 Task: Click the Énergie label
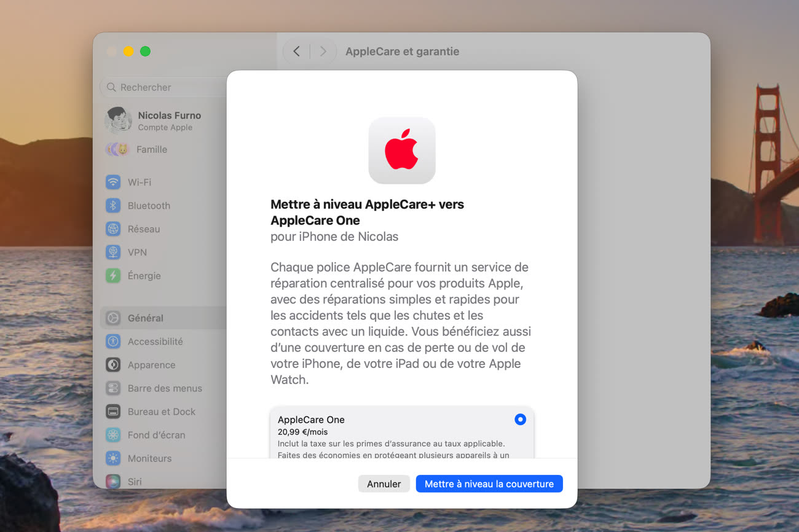(x=144, y=276)
